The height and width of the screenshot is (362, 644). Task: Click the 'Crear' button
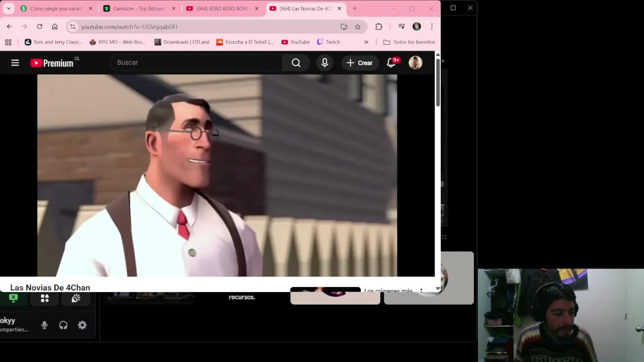pos(360,63)
